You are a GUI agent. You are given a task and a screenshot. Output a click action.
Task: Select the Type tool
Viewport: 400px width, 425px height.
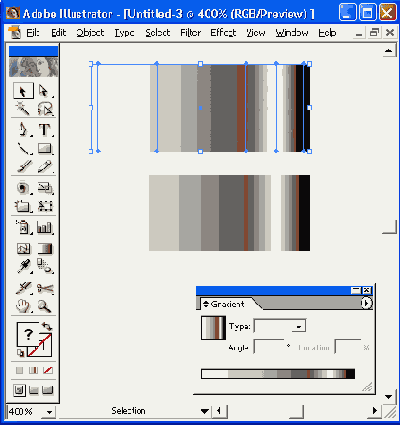pyautogui.click(x=44, y=129)
